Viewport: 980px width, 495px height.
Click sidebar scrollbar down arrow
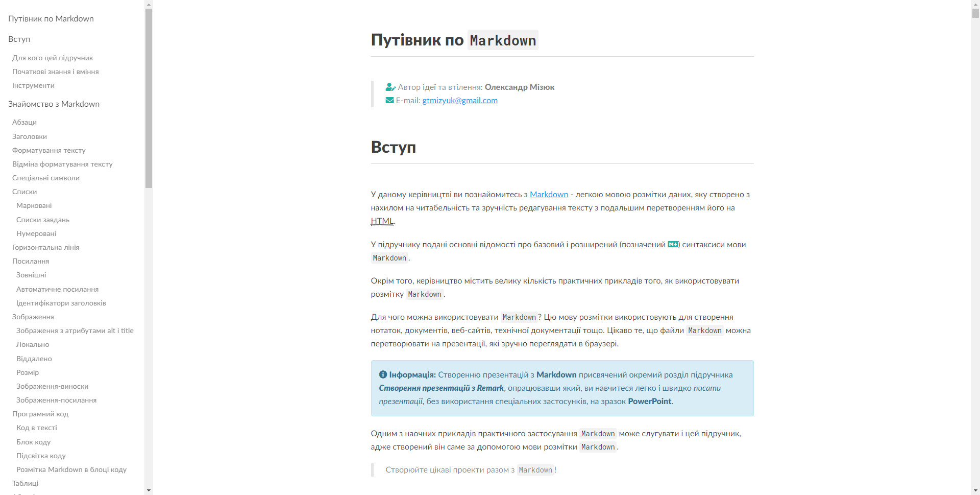pyautogui.click(x=149, y=490)
